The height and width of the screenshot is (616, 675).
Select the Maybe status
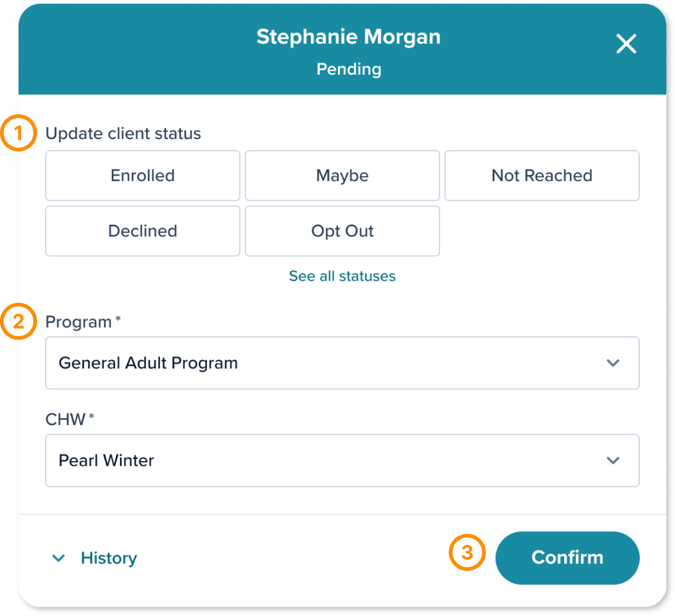tap(342, 175)
